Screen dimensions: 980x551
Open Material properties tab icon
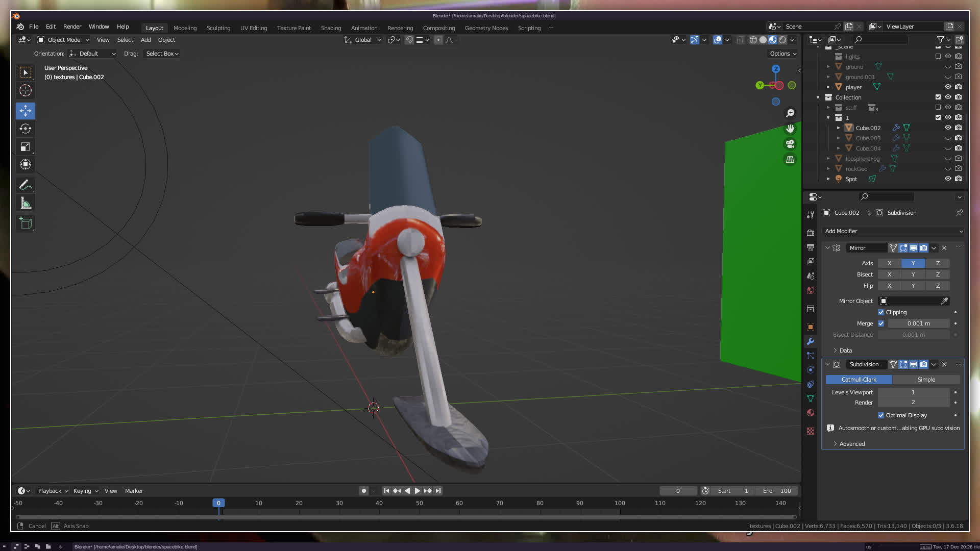coord(811,413)
